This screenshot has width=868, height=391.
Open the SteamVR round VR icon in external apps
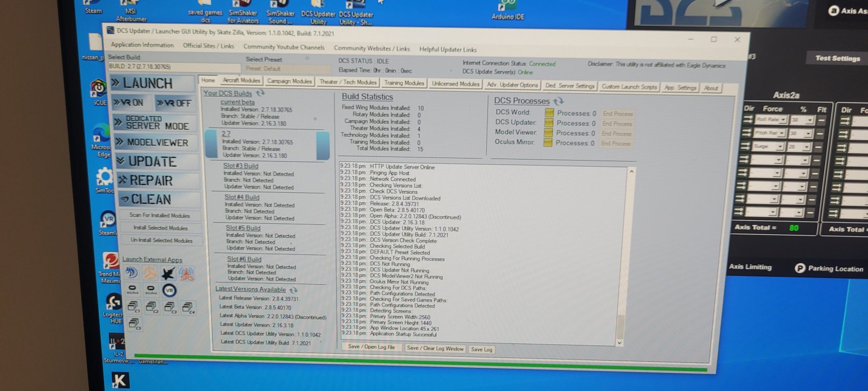[169, 291]
